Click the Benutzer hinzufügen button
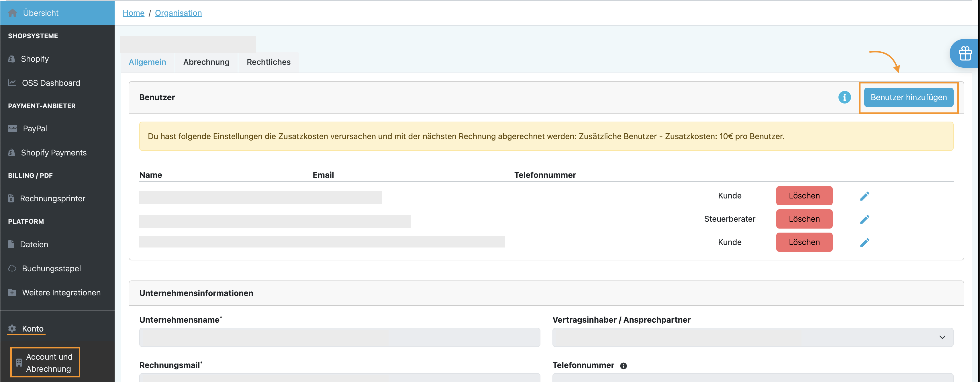This screenshot has height=382, width=980. pos(908,98)
